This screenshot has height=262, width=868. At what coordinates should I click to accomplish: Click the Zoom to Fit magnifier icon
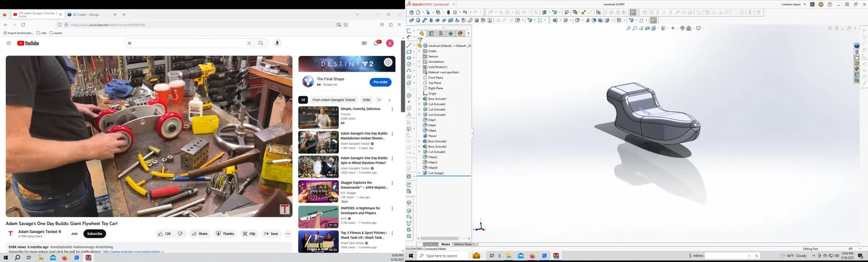629,28
